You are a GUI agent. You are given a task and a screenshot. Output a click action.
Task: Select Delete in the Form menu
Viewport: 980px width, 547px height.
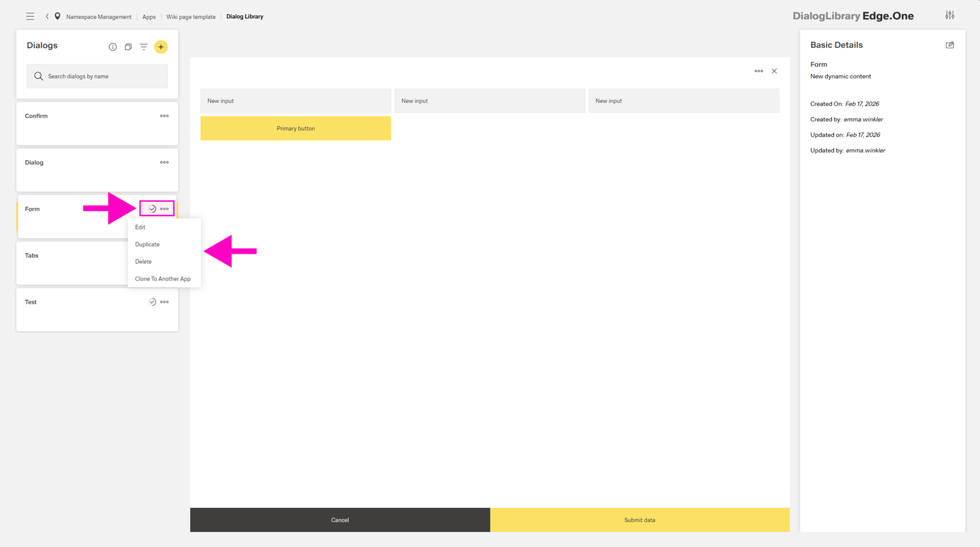tap(143, 262)
